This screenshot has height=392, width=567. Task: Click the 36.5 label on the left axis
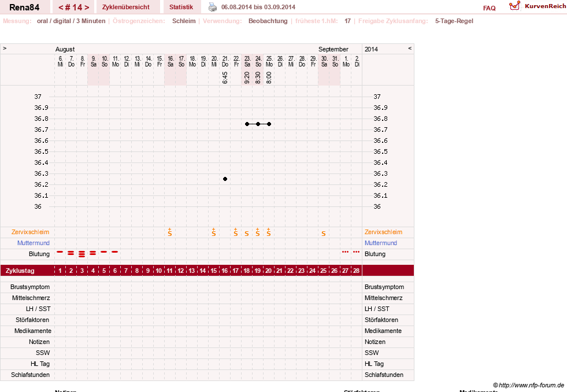click(41, 151)
